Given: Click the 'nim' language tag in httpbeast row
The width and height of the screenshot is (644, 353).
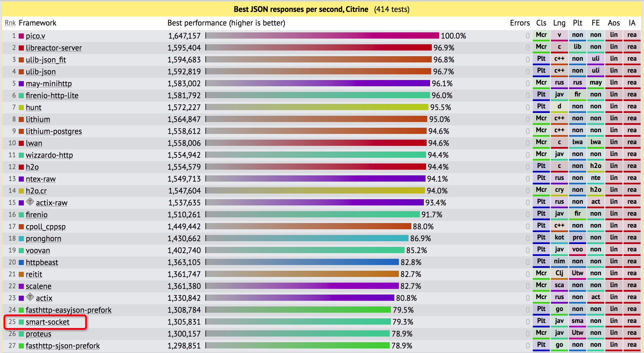Looking at the screenshot, I should (x=559, y=262).
